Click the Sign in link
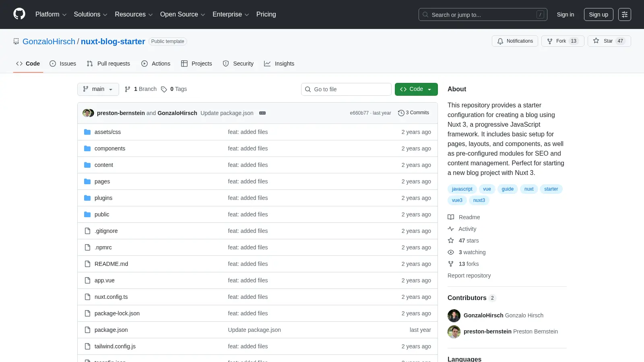The image size is (644, 362). tap(566, 14)
